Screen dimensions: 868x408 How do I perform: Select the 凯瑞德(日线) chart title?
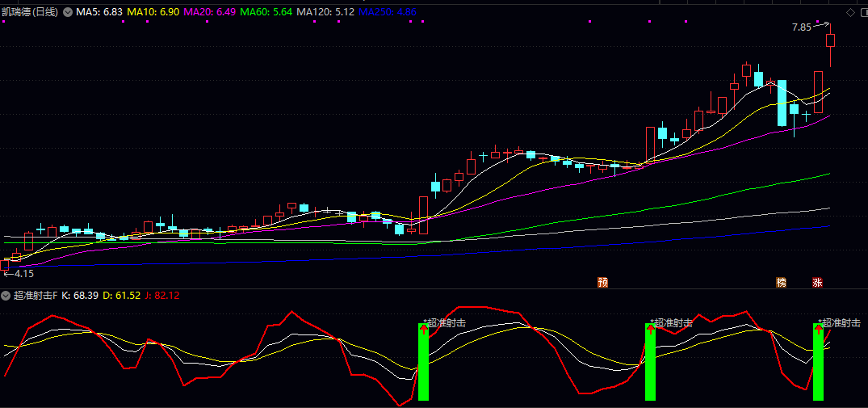pos(31,13)
